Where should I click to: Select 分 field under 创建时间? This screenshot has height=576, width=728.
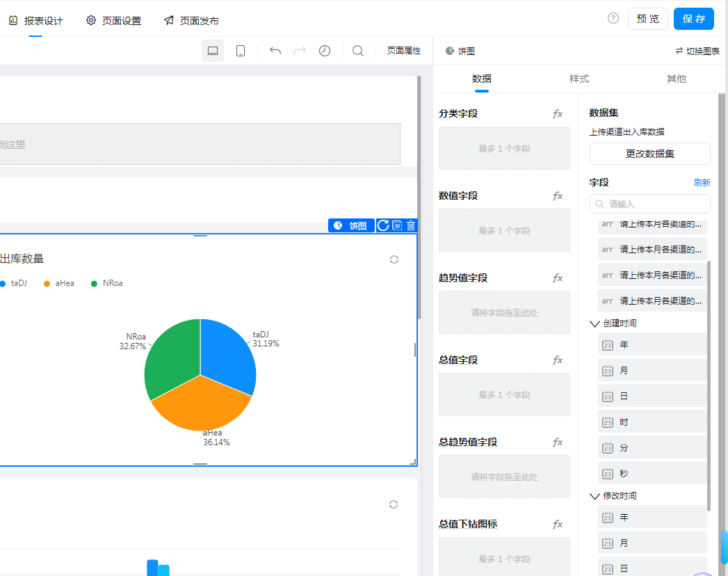coord(652,448)
